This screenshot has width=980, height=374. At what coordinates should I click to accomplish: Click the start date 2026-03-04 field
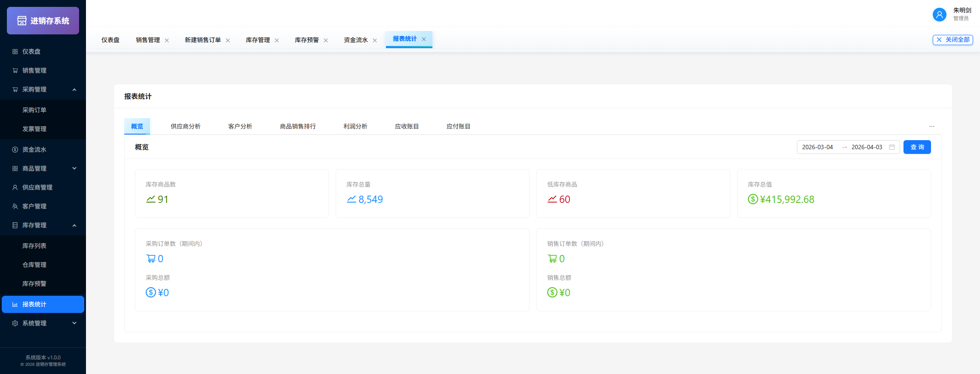pos(818,147)
